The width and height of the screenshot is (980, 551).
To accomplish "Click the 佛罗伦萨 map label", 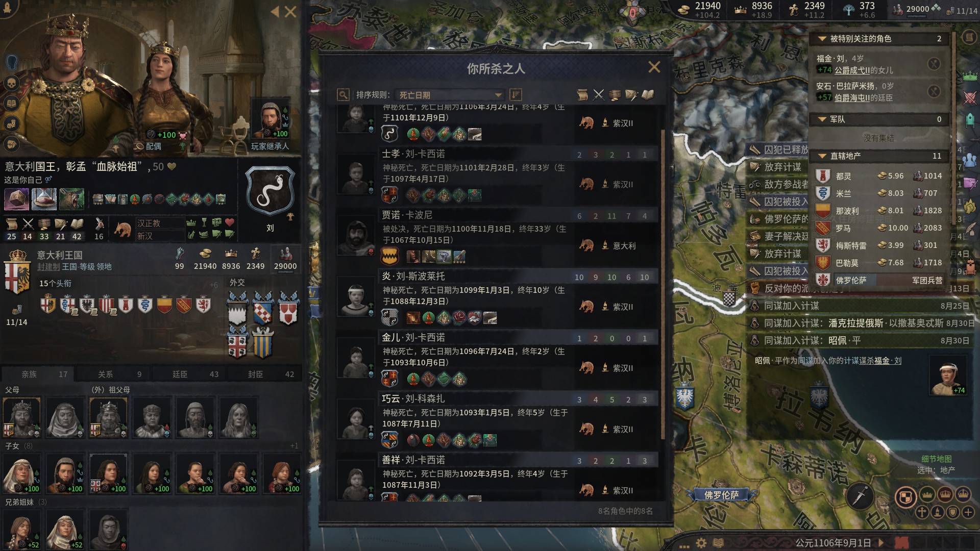I will click(721, 495).
